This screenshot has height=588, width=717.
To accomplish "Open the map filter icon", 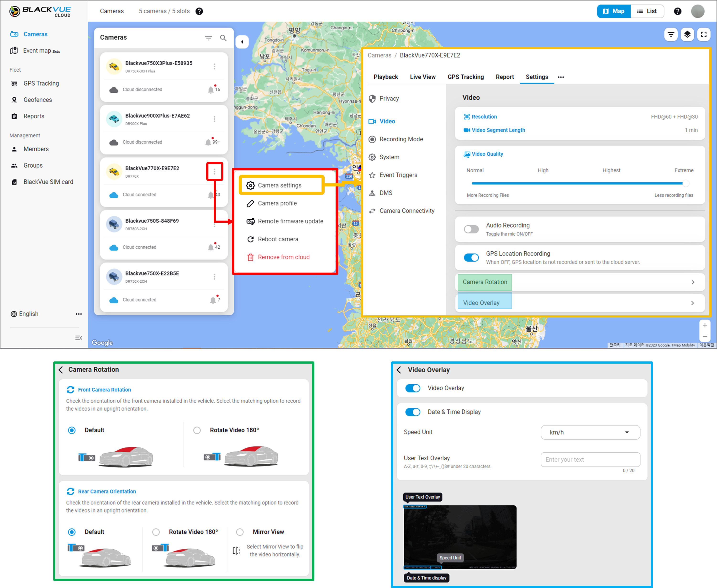I will tap(671, 34).
